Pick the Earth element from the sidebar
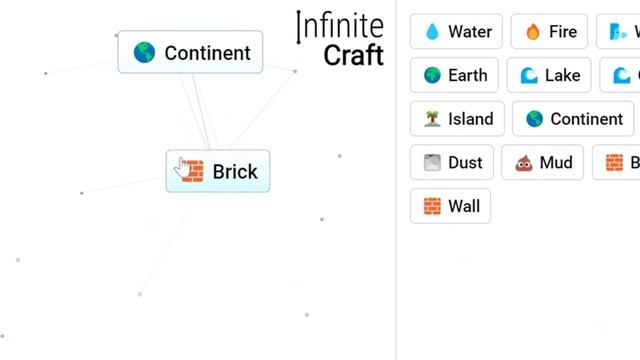 click(454, 75)
